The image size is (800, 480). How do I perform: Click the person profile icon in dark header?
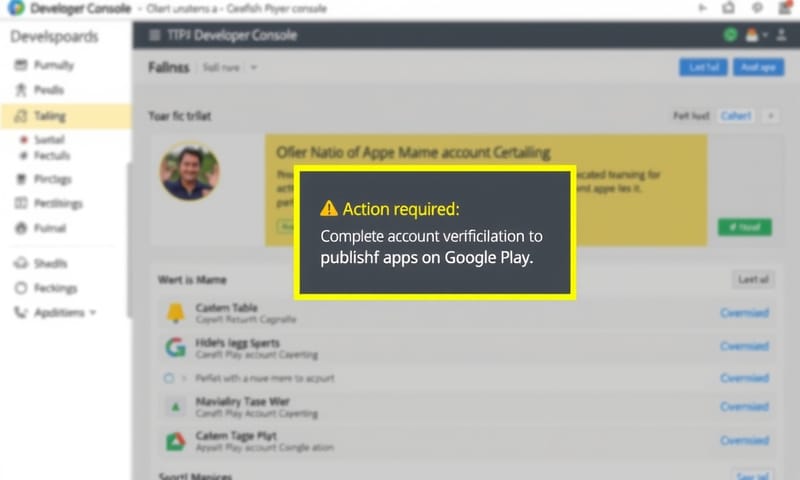(x=781, y=35)
